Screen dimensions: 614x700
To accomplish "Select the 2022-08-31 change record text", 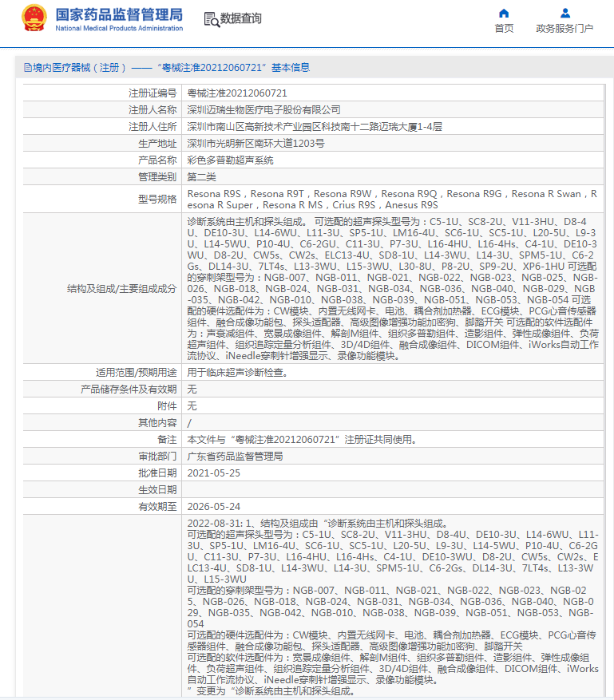I will (x=393, y=607).
